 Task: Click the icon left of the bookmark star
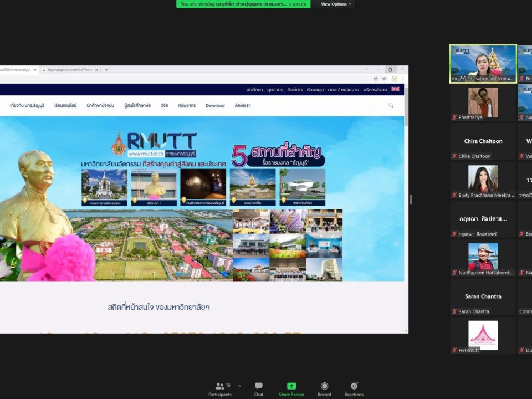(x=376, y=79)
